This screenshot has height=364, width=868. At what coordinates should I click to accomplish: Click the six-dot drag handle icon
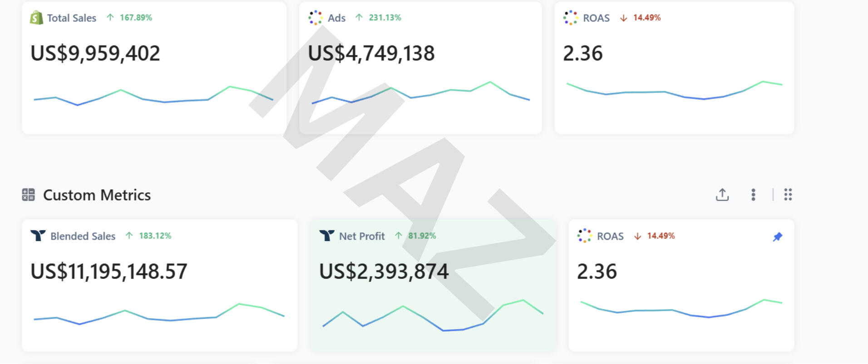tap(788, 195)
